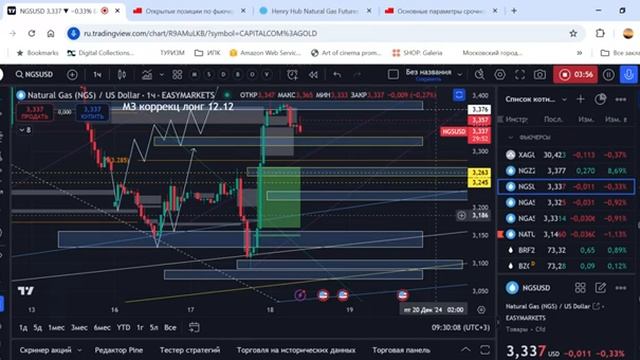The image size is (640, 360).
Task: Select the 1мес date range button
Action: (x=56, y=327)
